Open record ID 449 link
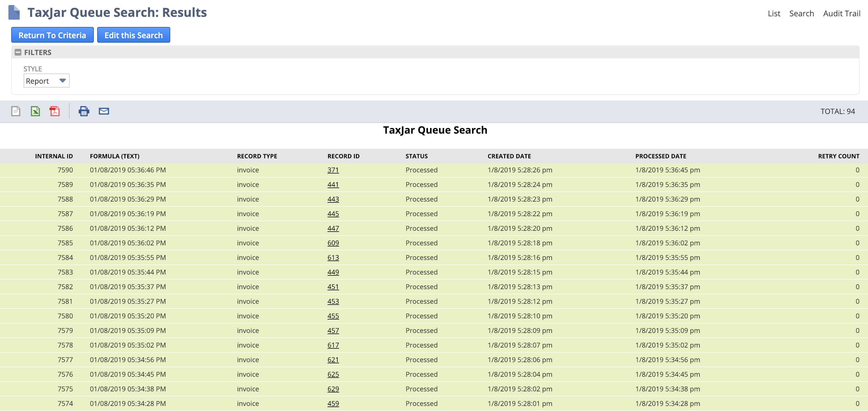The height and width of the screenshot is (411, 868). coord(333,272)
